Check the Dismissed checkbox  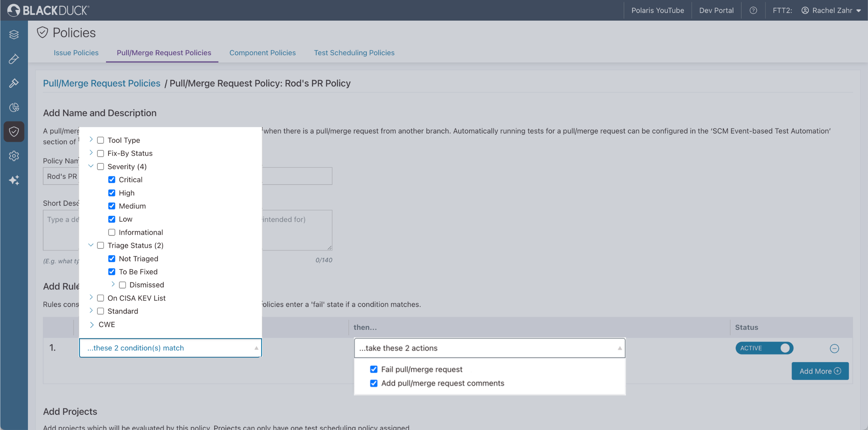123,285
